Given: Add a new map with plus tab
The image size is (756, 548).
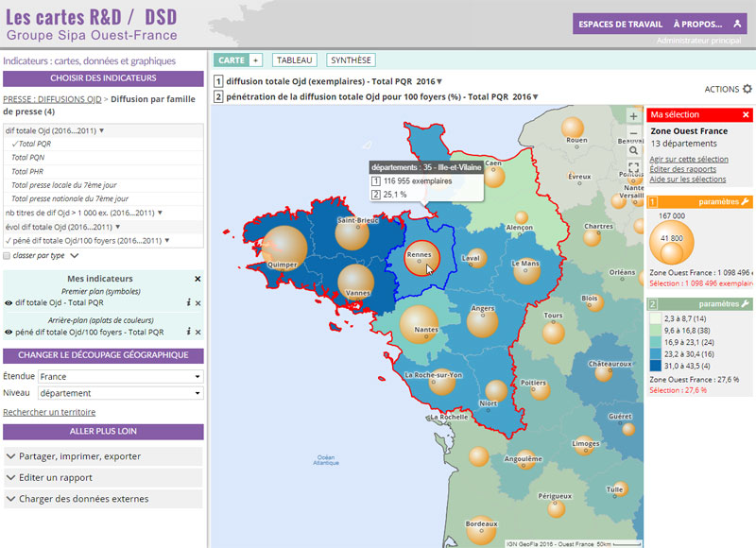Looking at the screenshot, I should click(x=255, y=60).
